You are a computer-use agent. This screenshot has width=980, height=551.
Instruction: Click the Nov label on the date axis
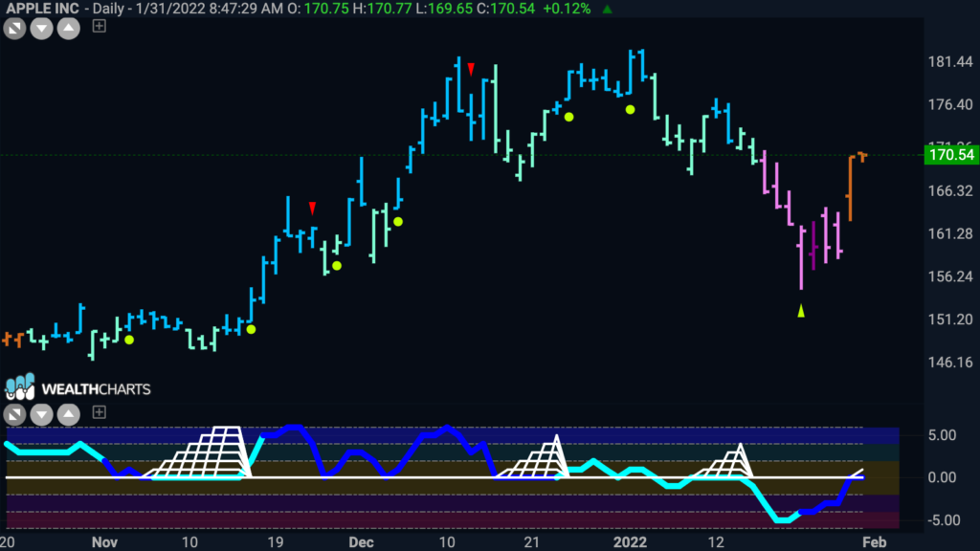pyautogui.click(x=104, y=541)
